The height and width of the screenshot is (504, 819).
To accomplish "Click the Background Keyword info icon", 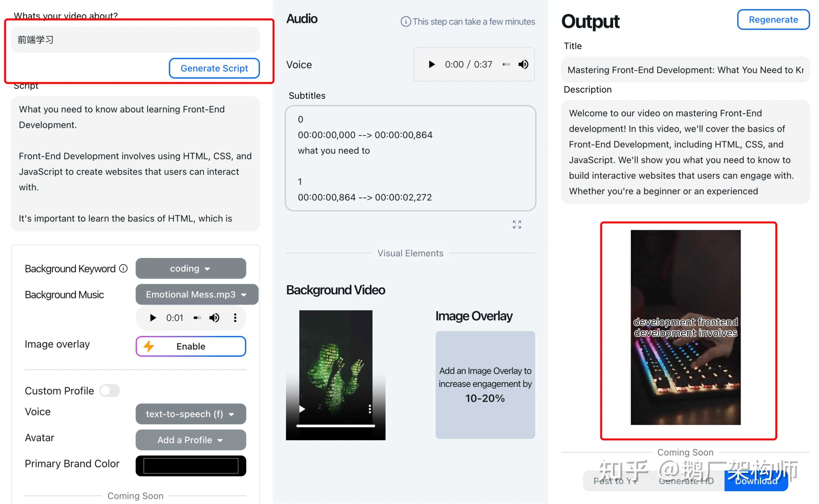I will point(123,268).
